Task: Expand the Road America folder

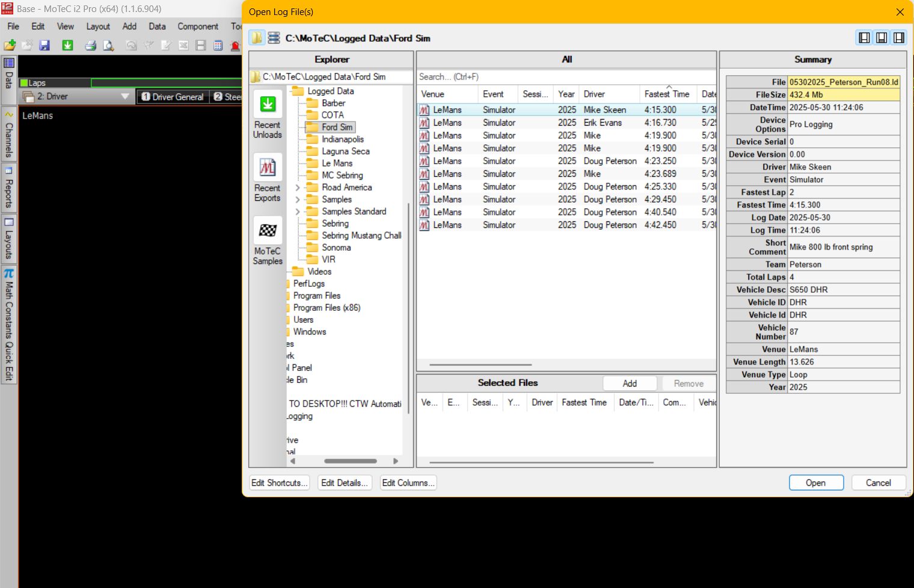Action: point(297,188)
